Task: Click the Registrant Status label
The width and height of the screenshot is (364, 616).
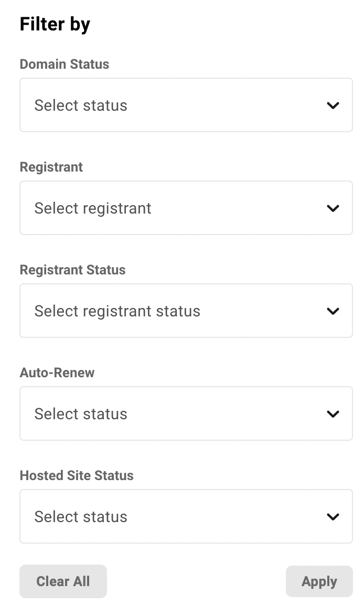Action: pyautogui.click(x=73, y=270)
